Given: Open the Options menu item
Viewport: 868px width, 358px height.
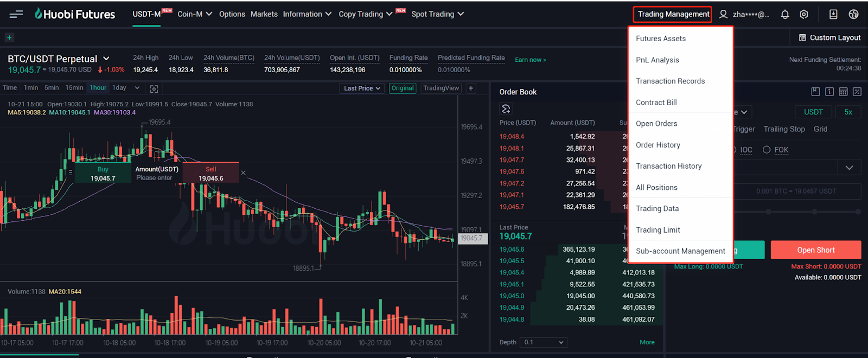Looking at the screenshot, I should click(232, 14).
